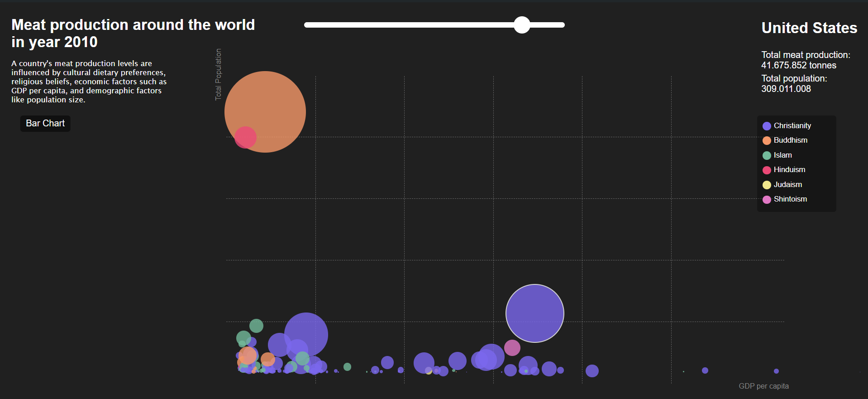The image size is (868, 399).
Task: Click the small yellow Judaism bubble in the chart
Action: 428,371
